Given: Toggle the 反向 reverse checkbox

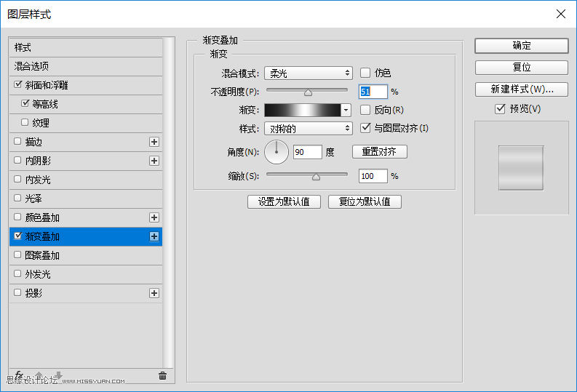Looking at the screenshot, I should click(x=365, y=110).
